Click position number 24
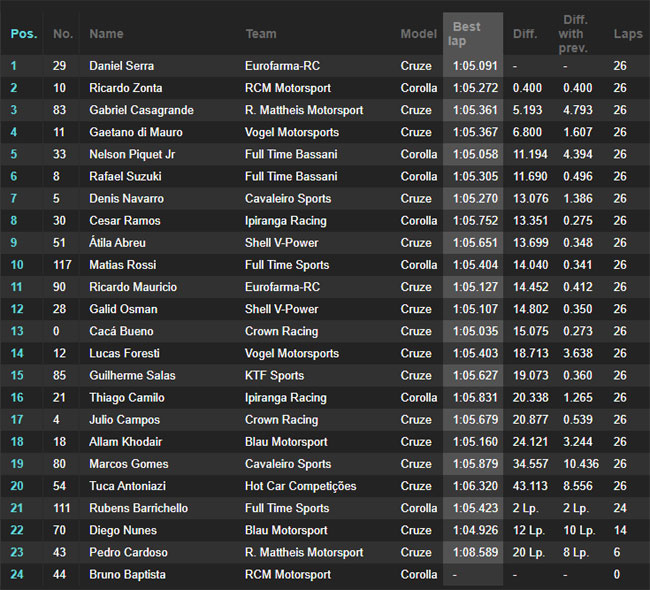The width and height of the screenshot is (650, 590). click(x=17, y=574)
